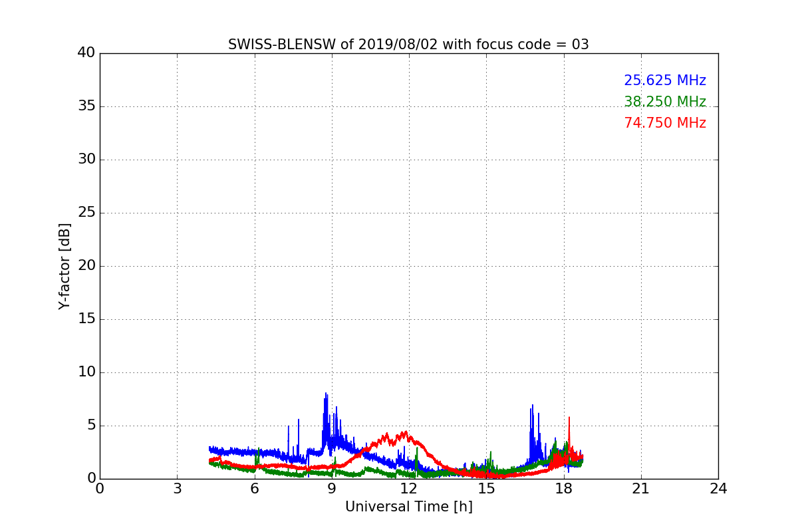Click the x-axis tick label 9
798x532 pixels.
332,488
